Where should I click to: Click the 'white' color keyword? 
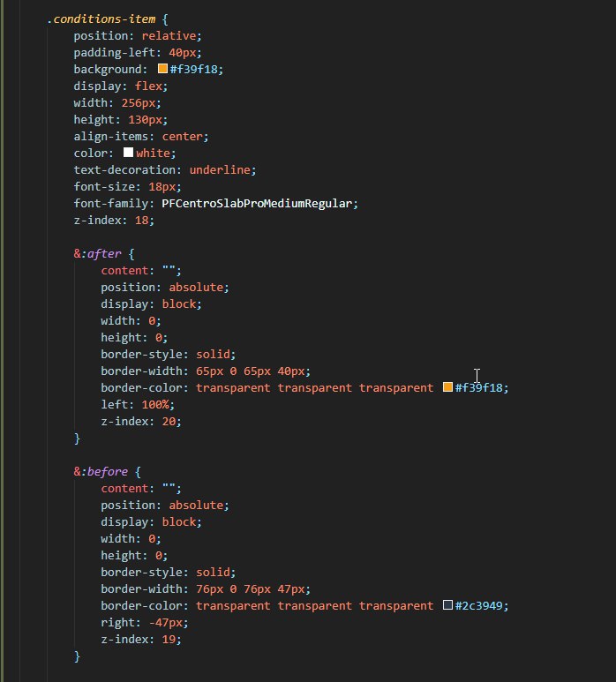point(153,154)
